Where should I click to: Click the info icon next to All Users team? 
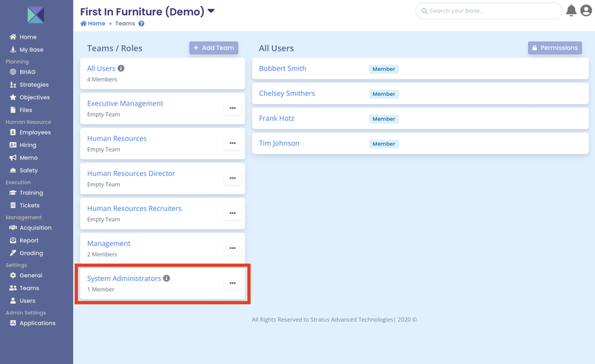121,68
